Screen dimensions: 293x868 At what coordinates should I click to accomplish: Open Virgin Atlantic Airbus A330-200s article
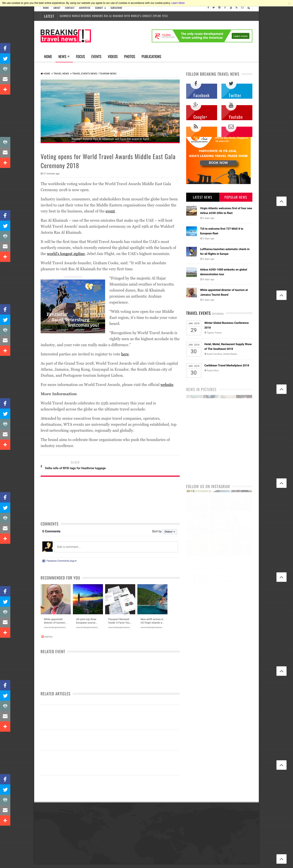pos(226,210)
